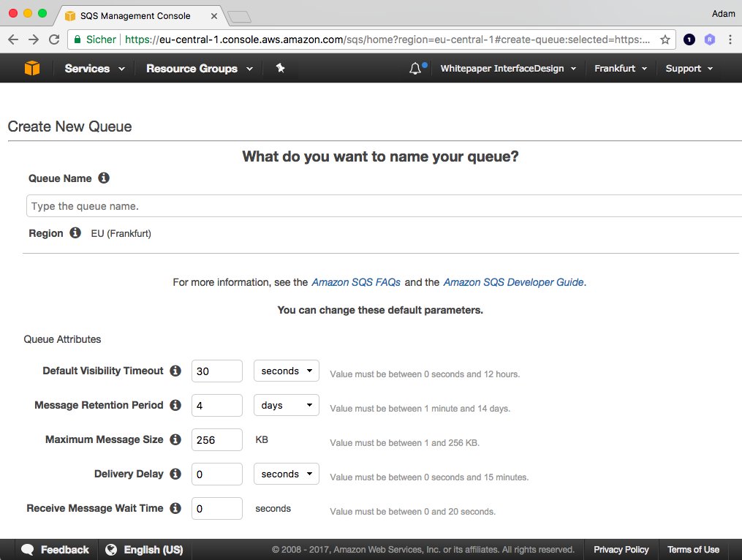Click the Maximum Message Size value field
The image size is (742, 560).
(217, 440)
